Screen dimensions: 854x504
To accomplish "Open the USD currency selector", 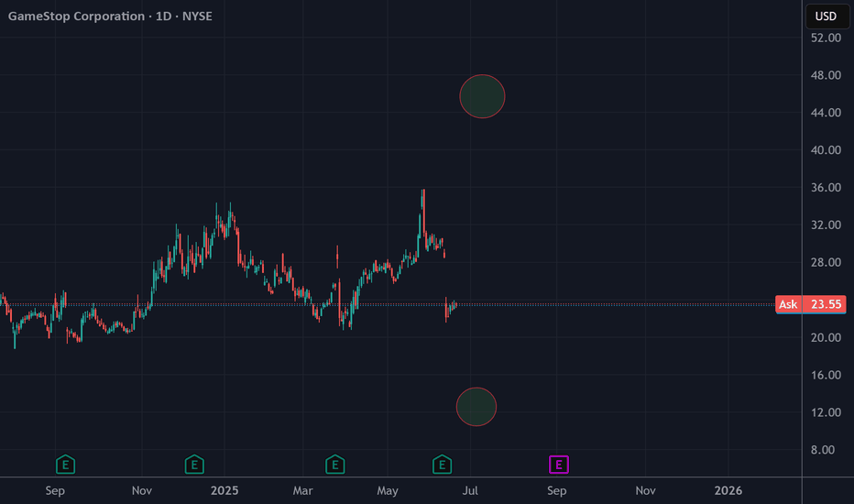I will coord(827,16).
